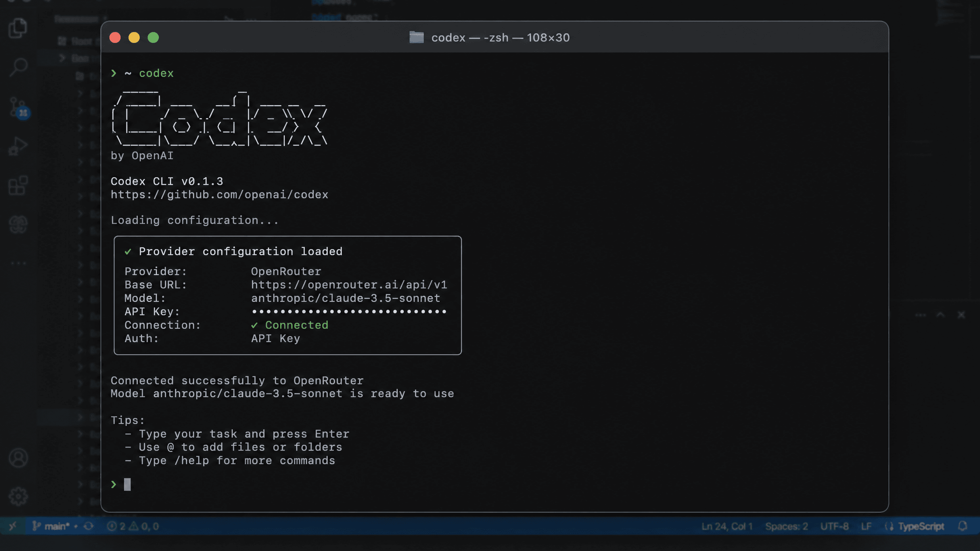
Task: Open the https://github.com/openai/codex link
Action: click(219, 195)
